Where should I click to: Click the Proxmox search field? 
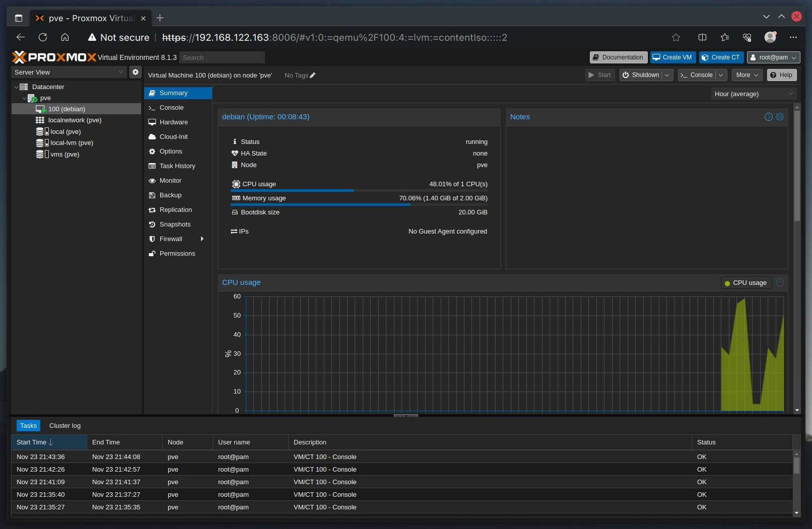(222, 57)
